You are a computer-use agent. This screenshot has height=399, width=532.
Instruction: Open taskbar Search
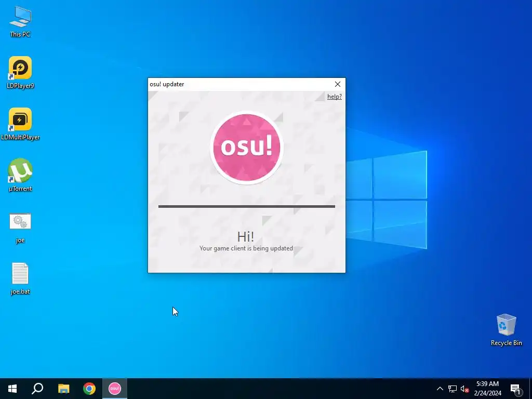[x=37, y=389]
